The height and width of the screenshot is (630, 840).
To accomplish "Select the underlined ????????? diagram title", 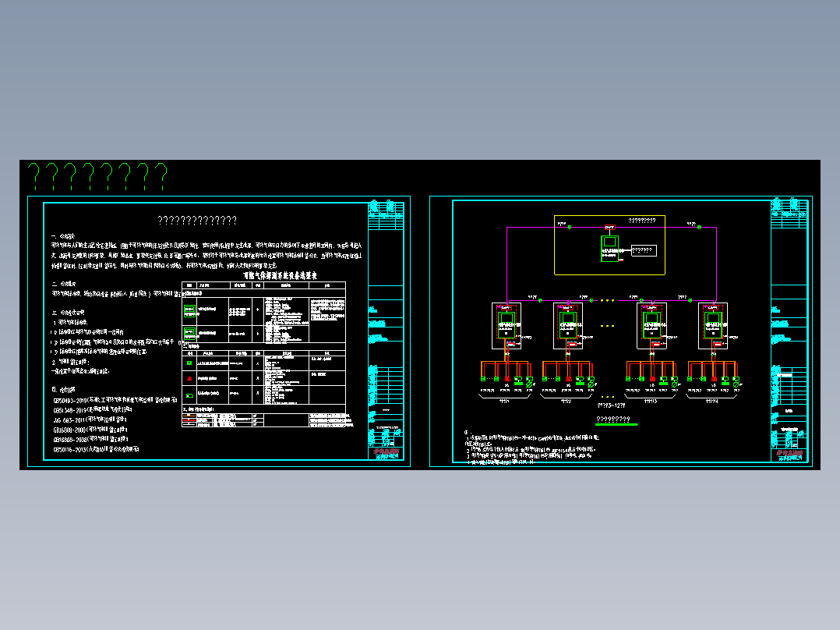I will click(x=613, y=419).
